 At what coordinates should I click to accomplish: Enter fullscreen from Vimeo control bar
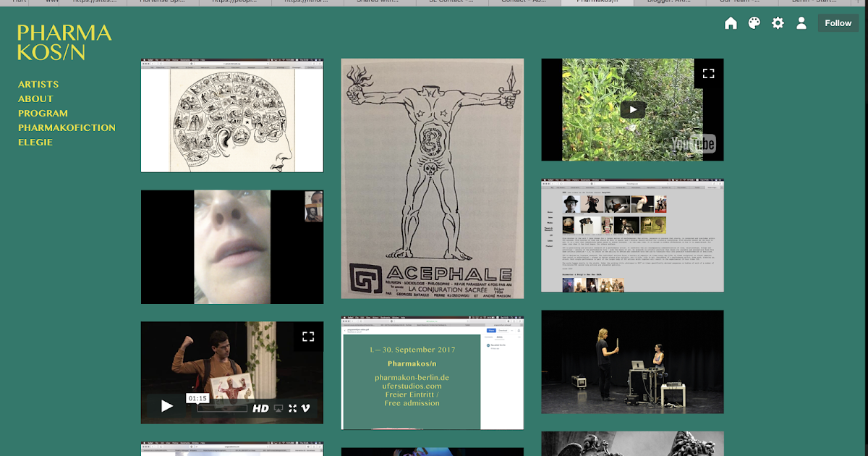point(292,408)
